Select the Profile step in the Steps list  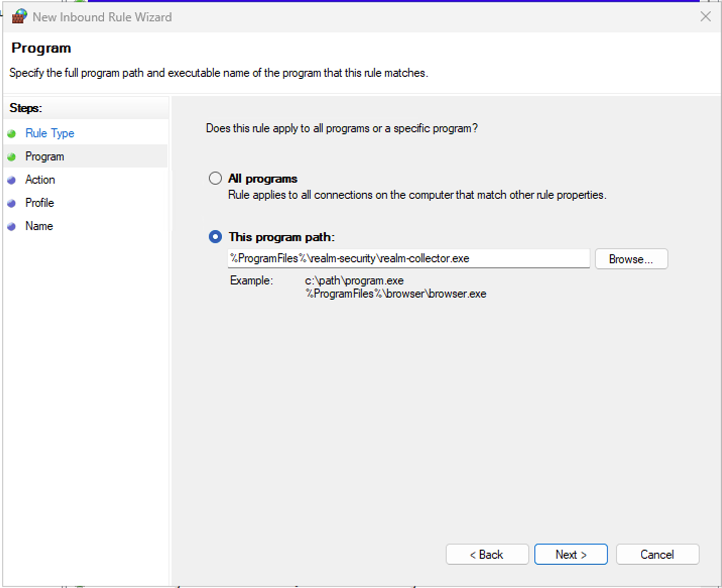tap(39, 203)
